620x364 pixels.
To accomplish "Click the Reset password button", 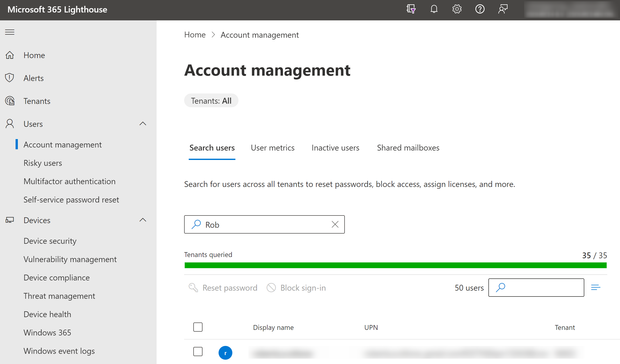I will 223,288.
